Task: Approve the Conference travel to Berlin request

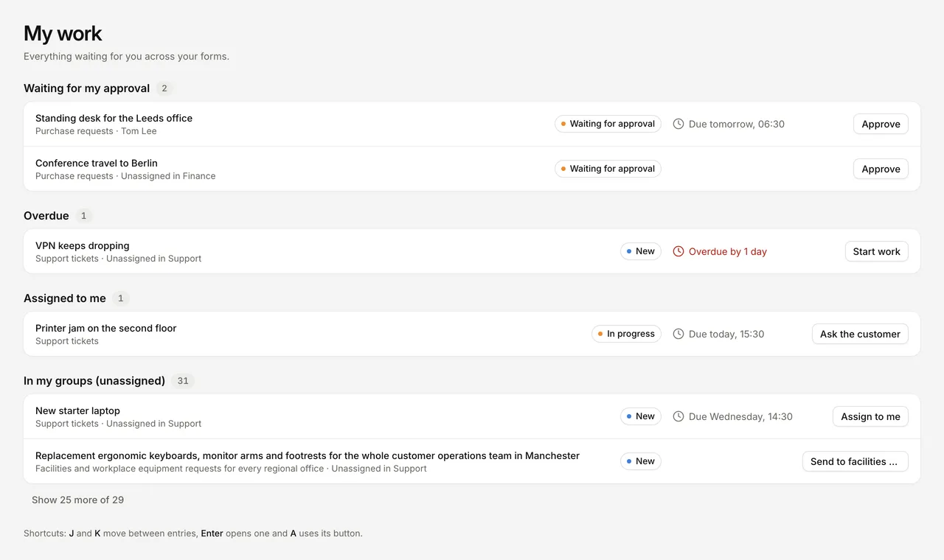Action: 881,169
